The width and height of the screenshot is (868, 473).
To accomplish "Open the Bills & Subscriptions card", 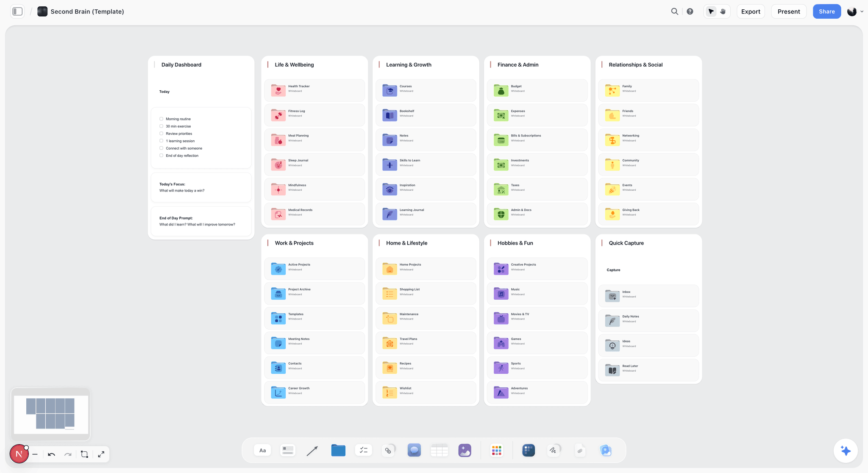I will point(537,139).
